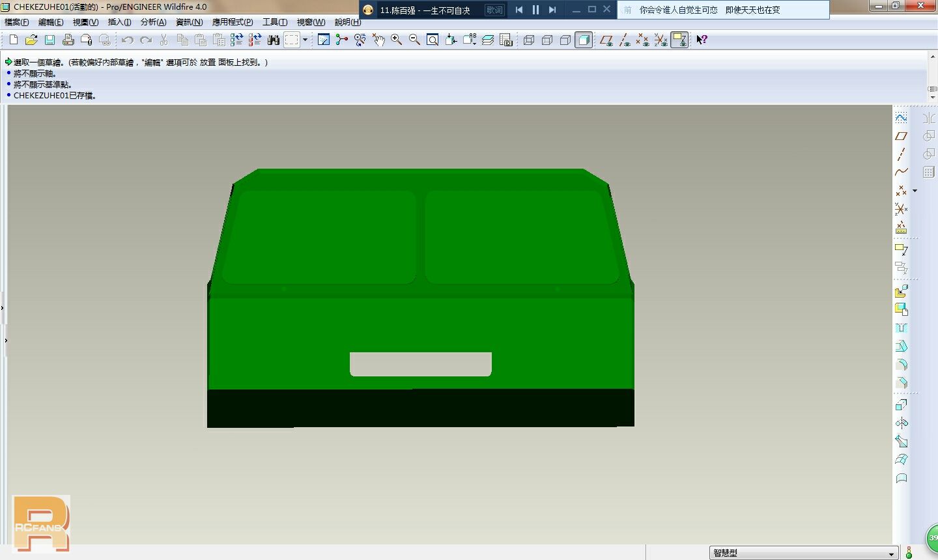Copy selection using the Copy icon
The image size is (938, 560).
[182, 40]
